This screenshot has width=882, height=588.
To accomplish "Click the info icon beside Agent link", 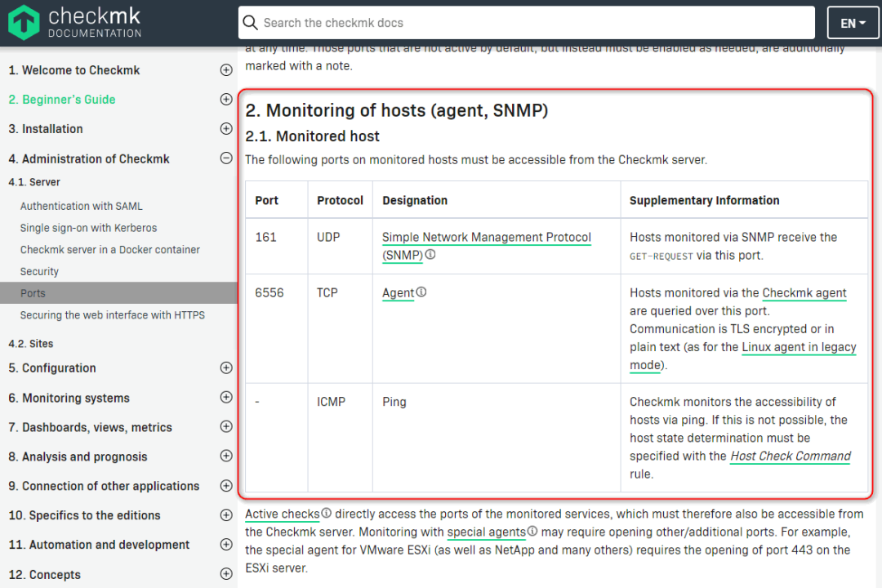I will (421, 292).
